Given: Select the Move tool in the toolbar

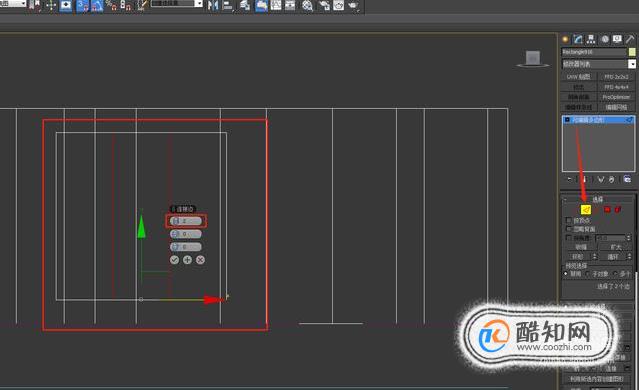Looking at the screenshot, I should [51, 5].
